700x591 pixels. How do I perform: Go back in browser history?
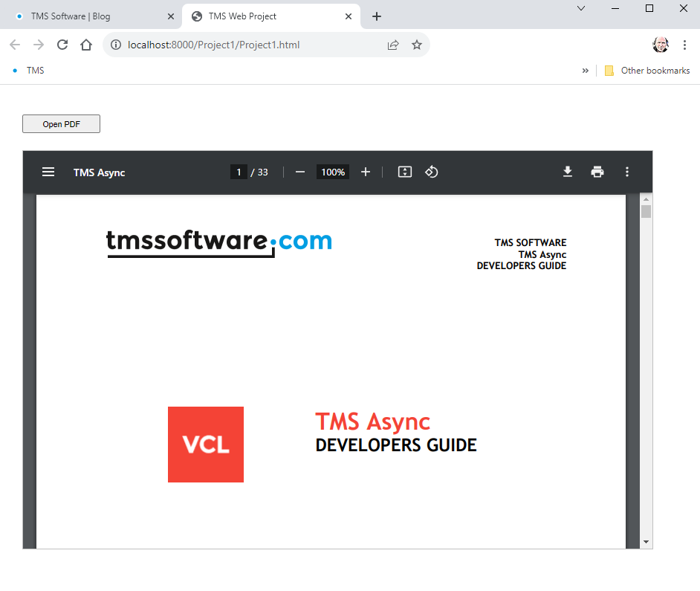[15, 45]
